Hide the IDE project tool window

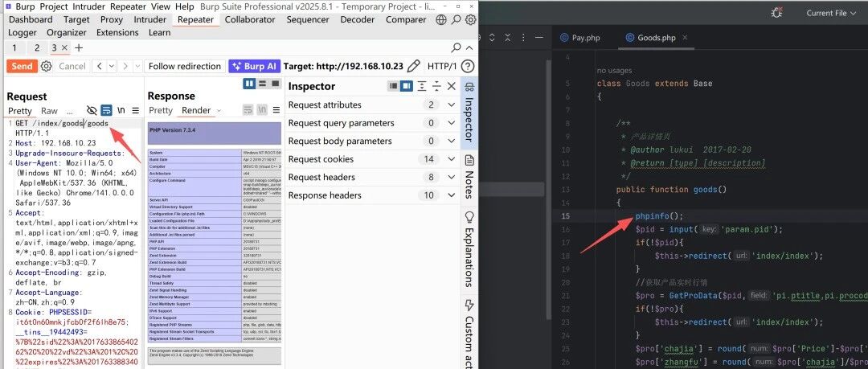point(539,38)
